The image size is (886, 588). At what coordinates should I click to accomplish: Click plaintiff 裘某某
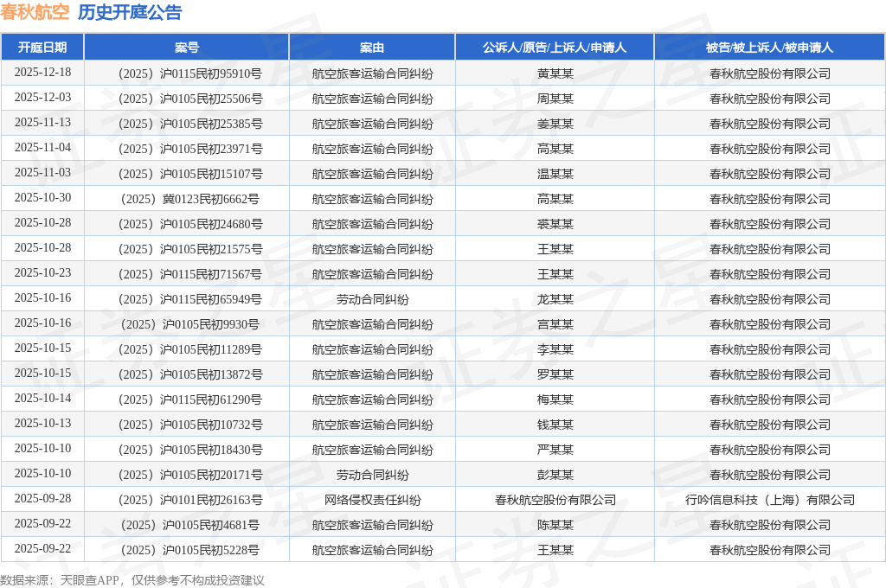555,224
